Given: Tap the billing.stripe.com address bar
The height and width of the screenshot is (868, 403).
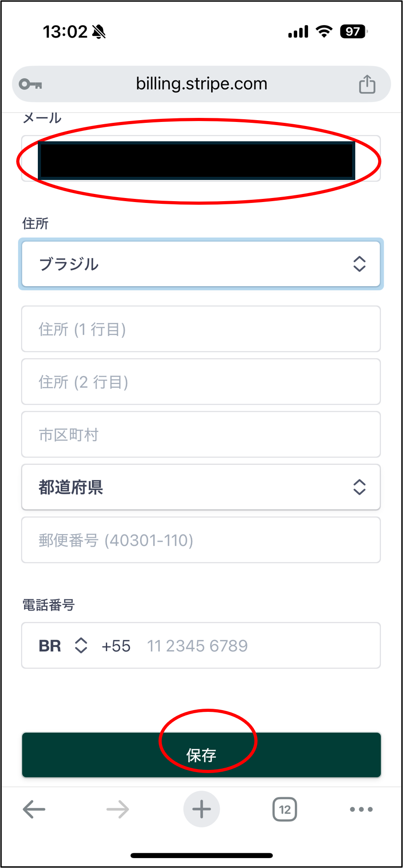Looking at the screenshot, I should pos(201,84).
